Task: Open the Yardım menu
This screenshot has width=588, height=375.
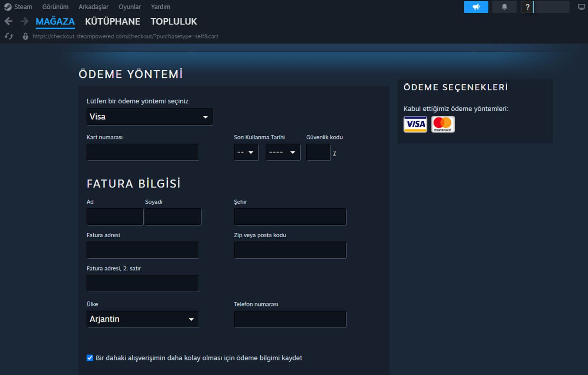Action: pos(161,7)
